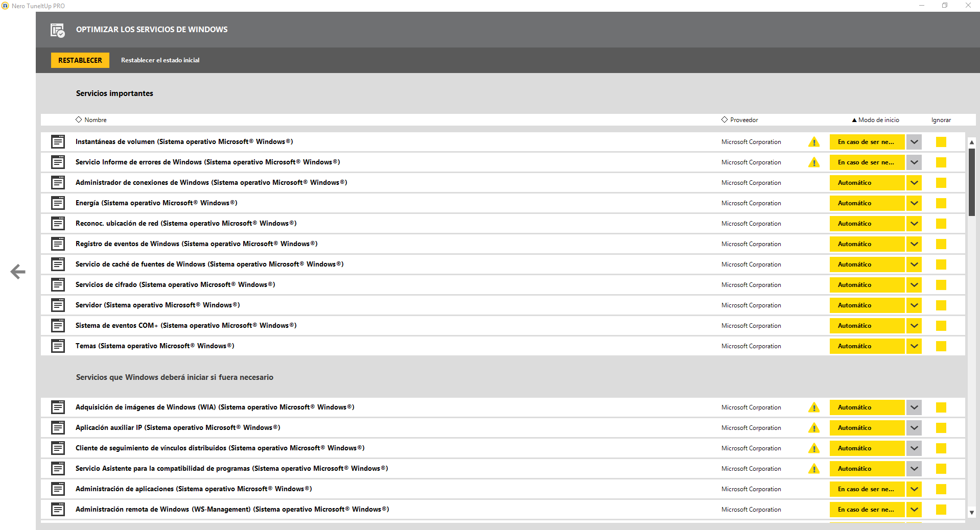
Task: Toggle Ignorar checkbox for Administrador de conexiones
Action: [x=941, y=183]
